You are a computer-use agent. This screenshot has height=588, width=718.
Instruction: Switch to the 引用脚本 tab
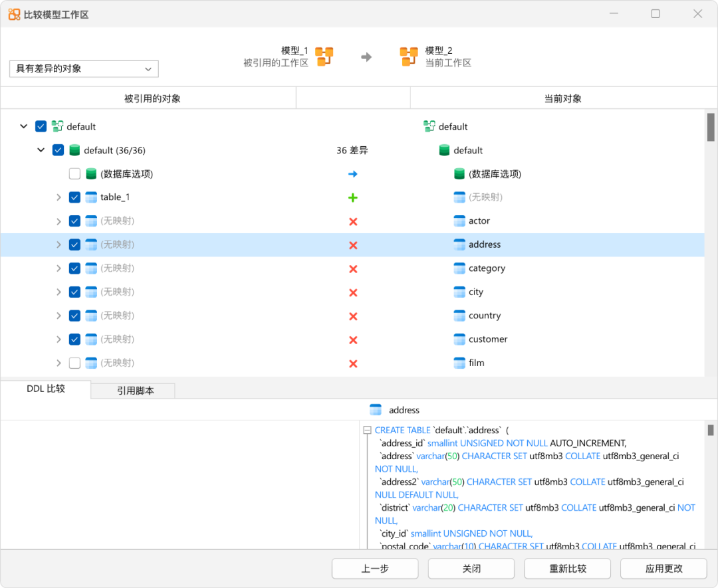(133, 391)
